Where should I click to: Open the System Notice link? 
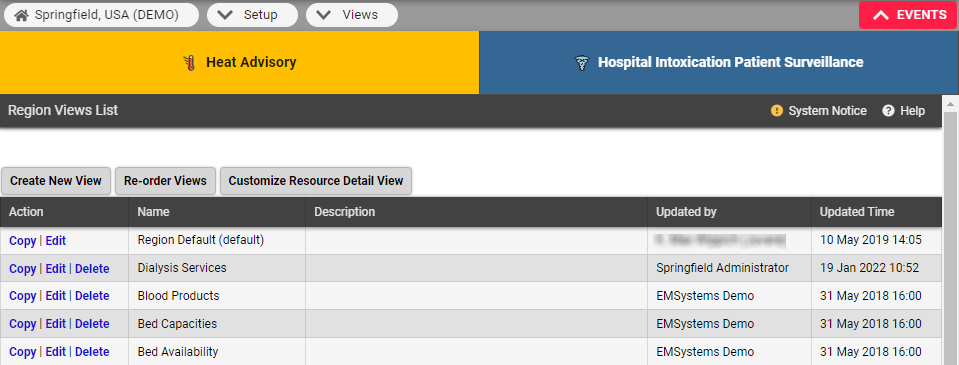click(x=819, y=111)
